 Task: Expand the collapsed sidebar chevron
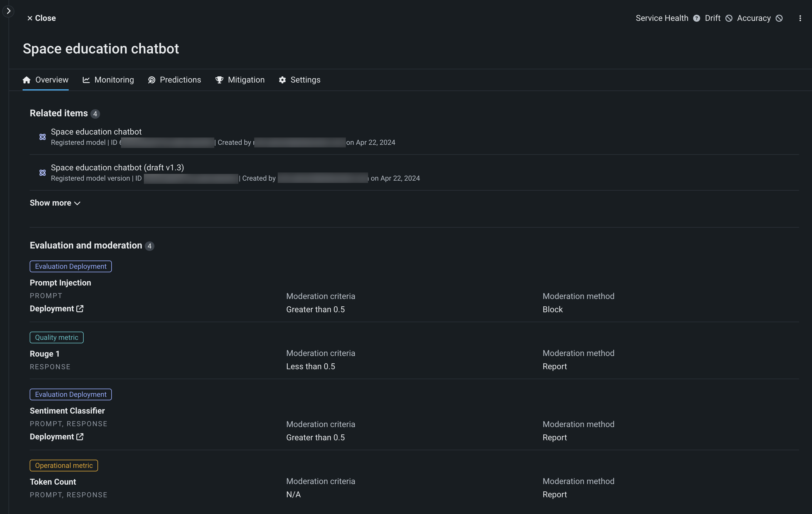tap(9, 11)
